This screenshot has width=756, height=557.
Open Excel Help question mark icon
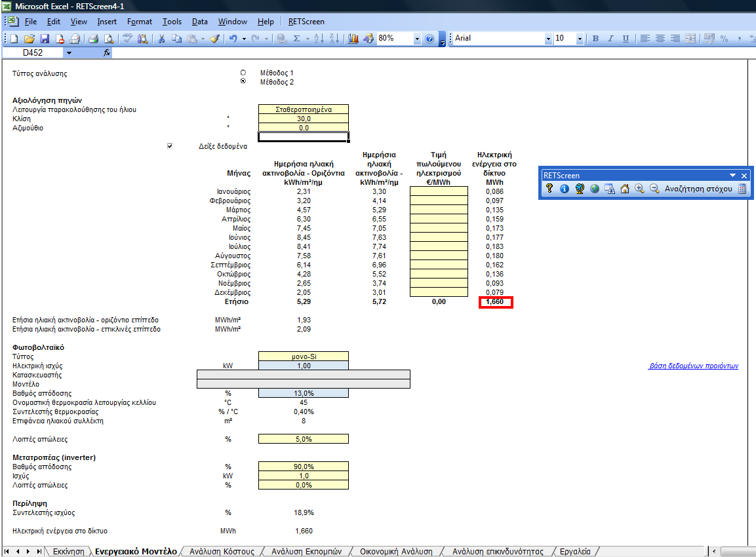click(x=429, y=39)
